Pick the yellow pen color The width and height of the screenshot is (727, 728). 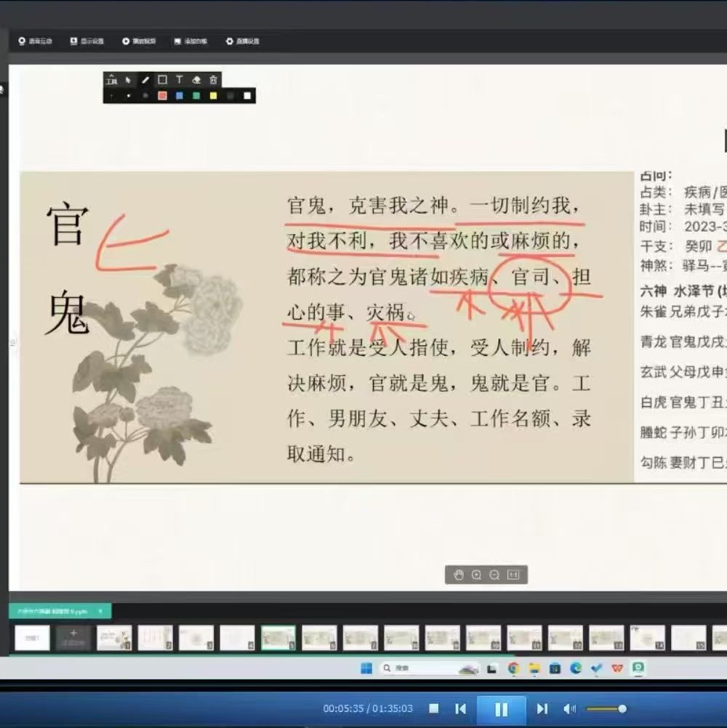click(x=213, y=96)
